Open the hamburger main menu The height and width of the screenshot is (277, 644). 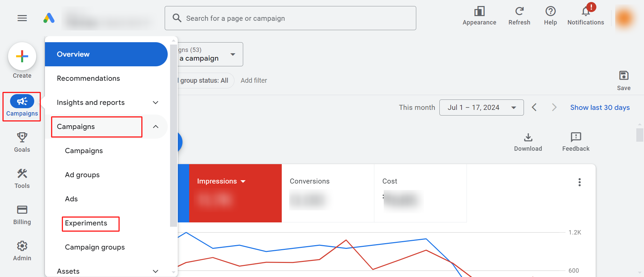22,18
